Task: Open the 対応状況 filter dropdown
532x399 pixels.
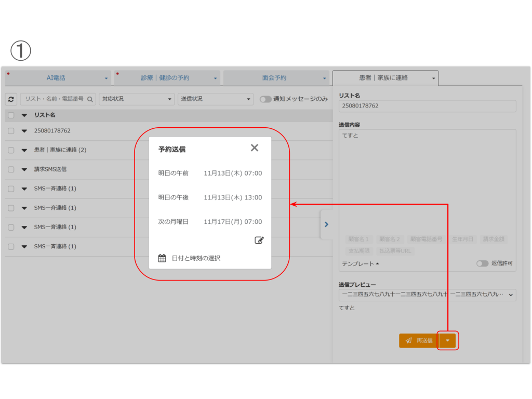Action: (137, 99)
